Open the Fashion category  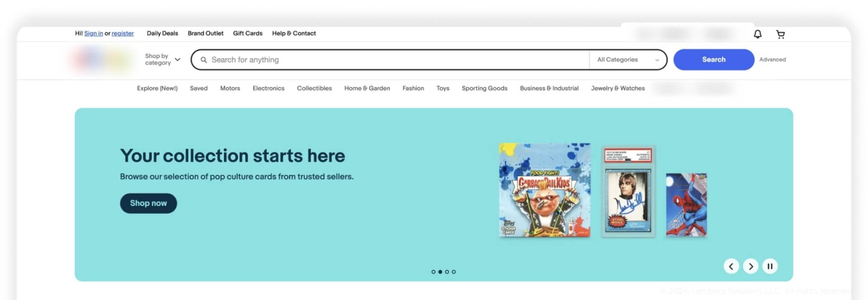[x=413, y=88]
